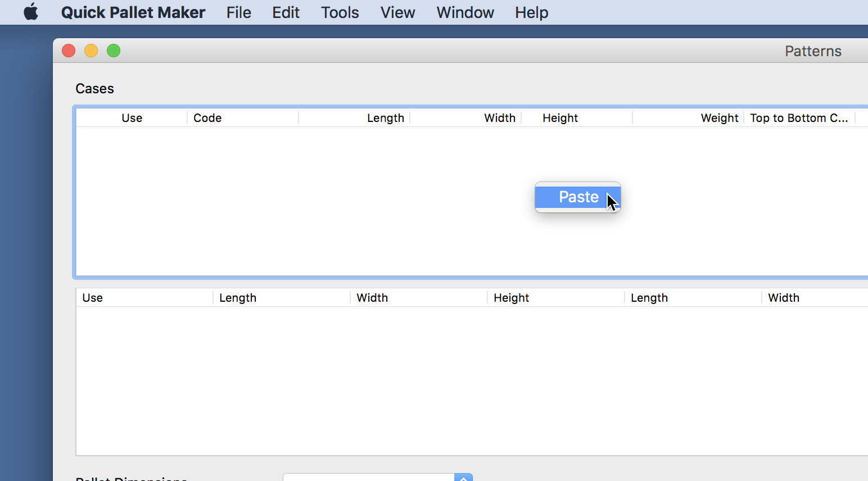Click the Patterns window title
This screenshot has height=481, width=868.
[813, 51]
